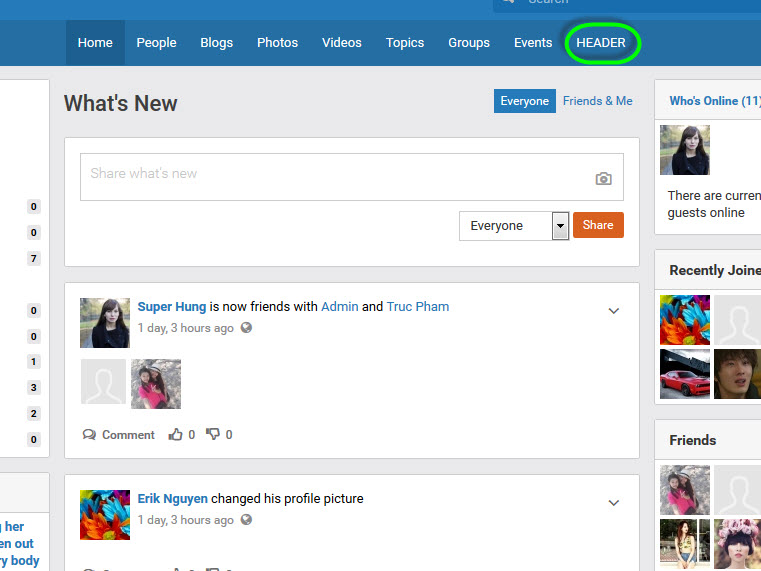Click thumbs up icon on Super Hung post
Viewport: 761px width, 571px height.
click(176, 435)
